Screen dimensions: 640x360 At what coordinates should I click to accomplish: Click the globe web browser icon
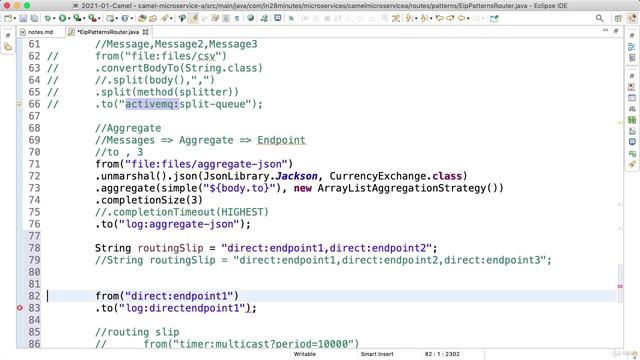click(251, 18)
